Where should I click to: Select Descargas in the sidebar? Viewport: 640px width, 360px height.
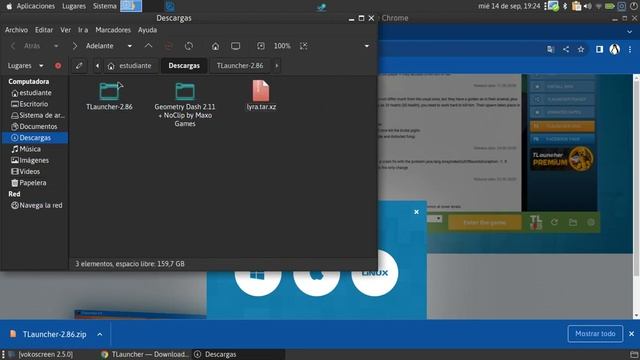click(35, 138)
